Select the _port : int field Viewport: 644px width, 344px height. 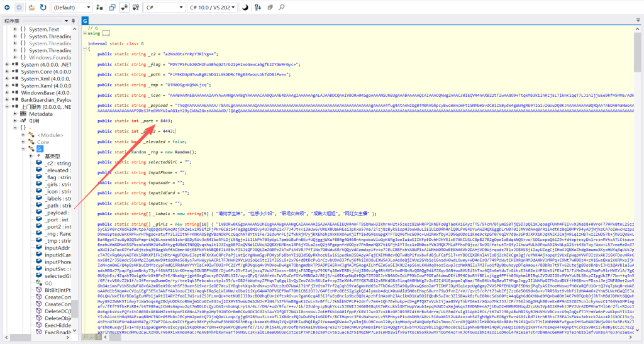[57, 219]
